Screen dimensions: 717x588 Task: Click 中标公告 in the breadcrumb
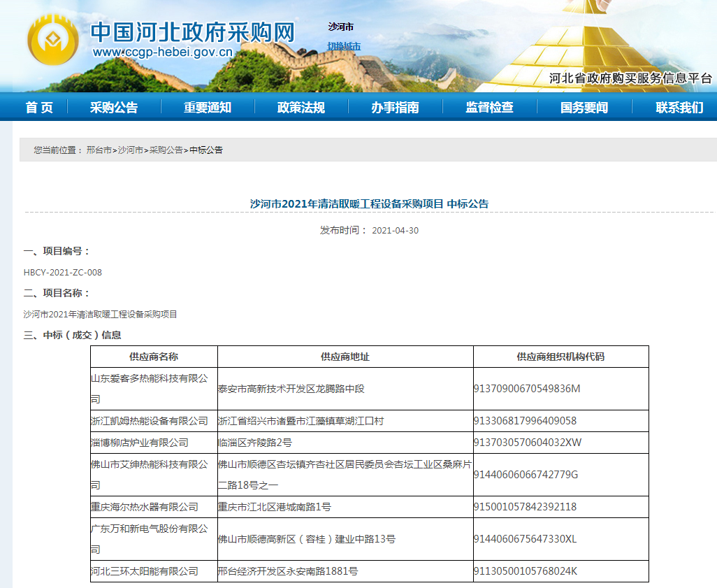tap(206, 150)
